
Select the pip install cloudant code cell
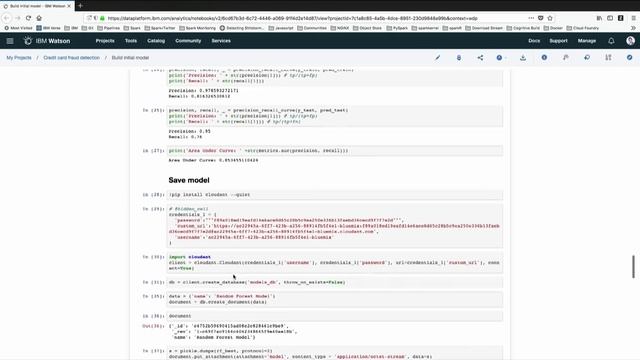point(335,195)
